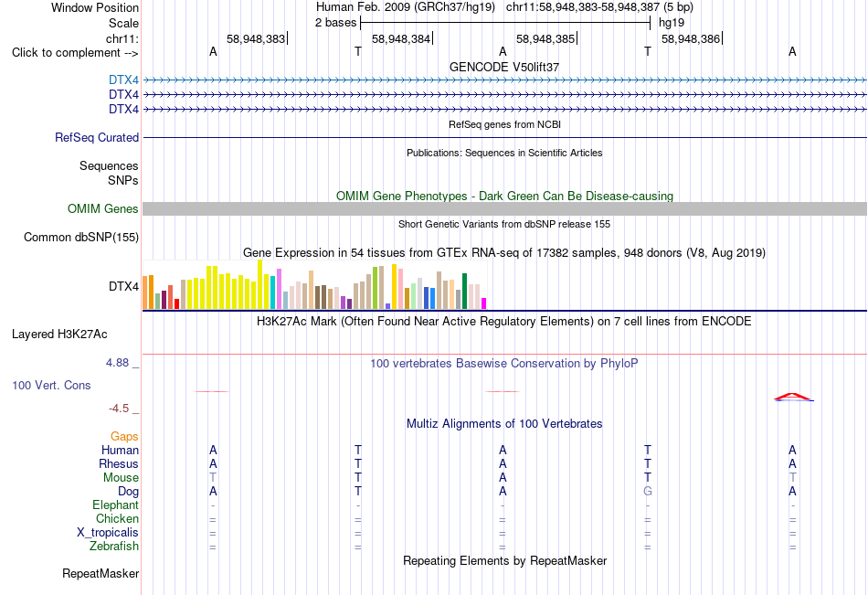Viewport: 868px width, 595px height.
Task: Click the '58,948,385' ruler position
Action: (545, 38)
